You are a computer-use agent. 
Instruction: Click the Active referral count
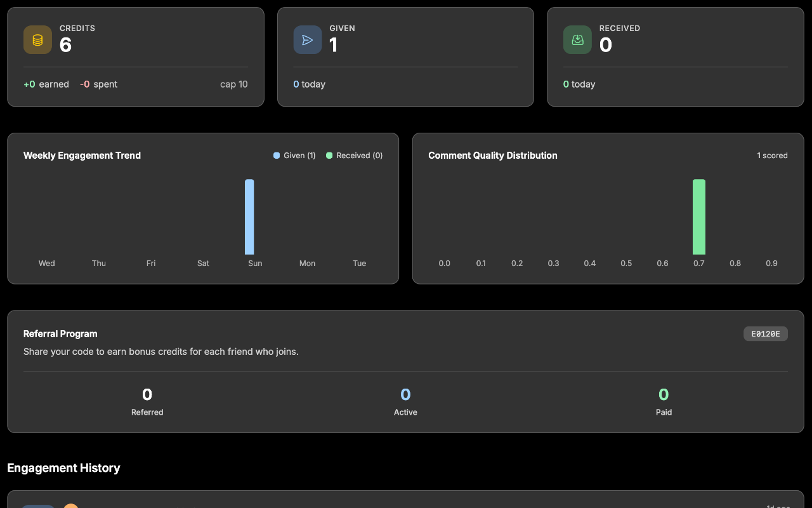[x=405, y=394]
